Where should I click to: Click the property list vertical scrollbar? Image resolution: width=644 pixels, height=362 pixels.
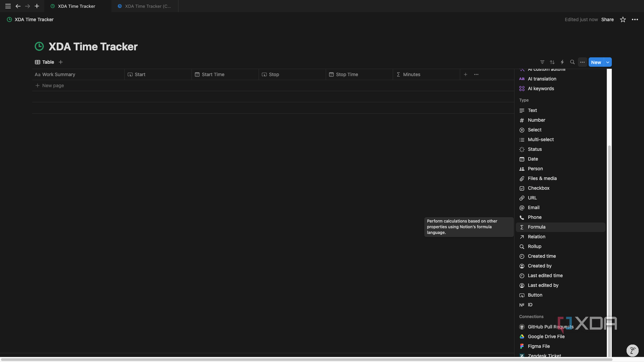click(609, 251)
